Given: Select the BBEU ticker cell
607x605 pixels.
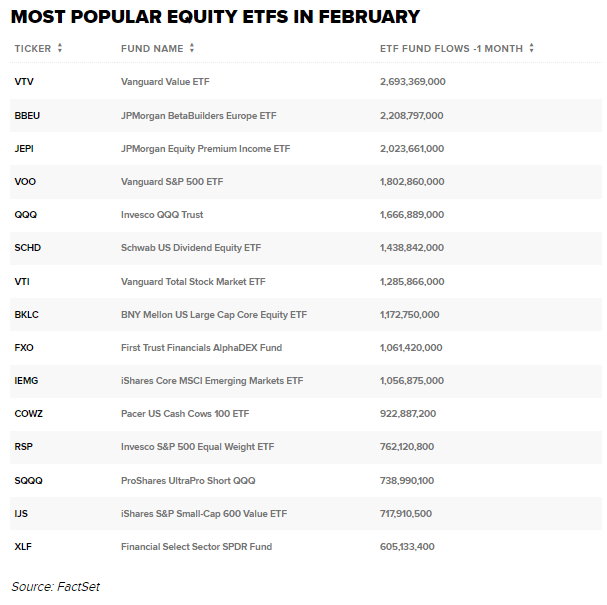Looking at the screenshot, I should [27, 115].
